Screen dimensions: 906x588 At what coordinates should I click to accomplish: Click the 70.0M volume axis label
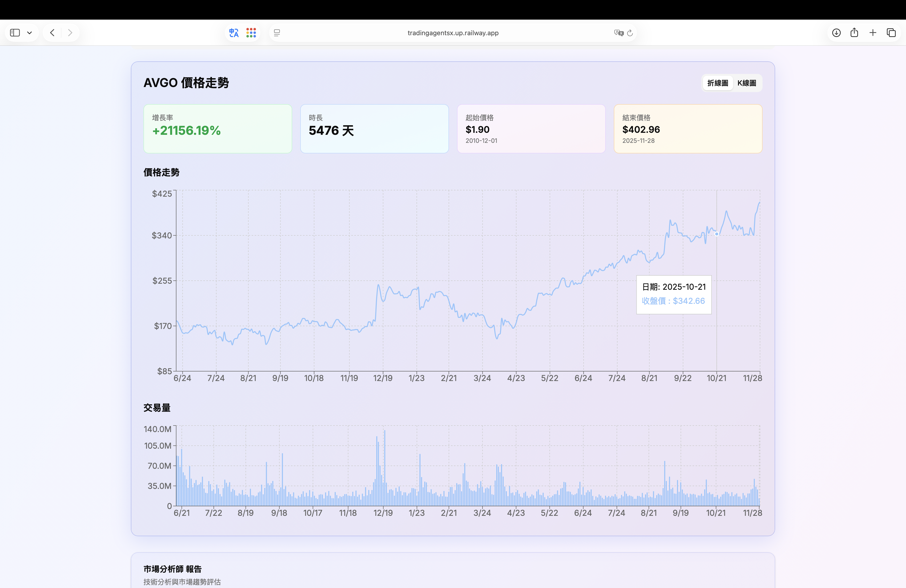(x=160, y=466)
